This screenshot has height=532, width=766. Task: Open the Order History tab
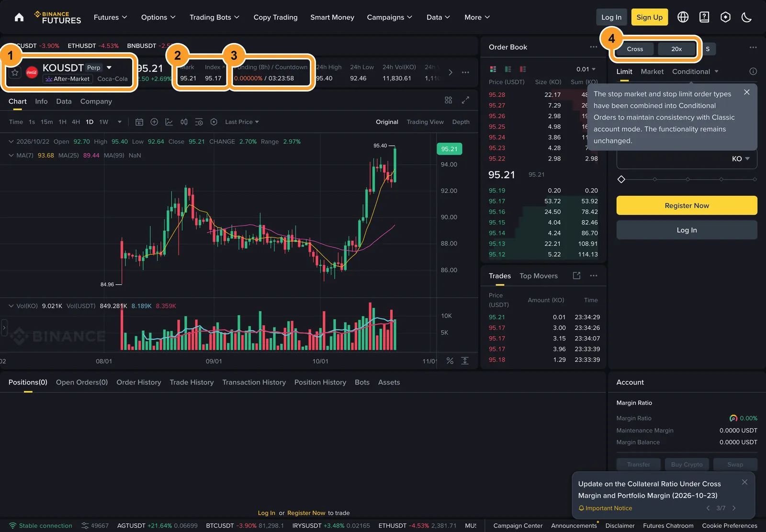(x=139, y=383)
